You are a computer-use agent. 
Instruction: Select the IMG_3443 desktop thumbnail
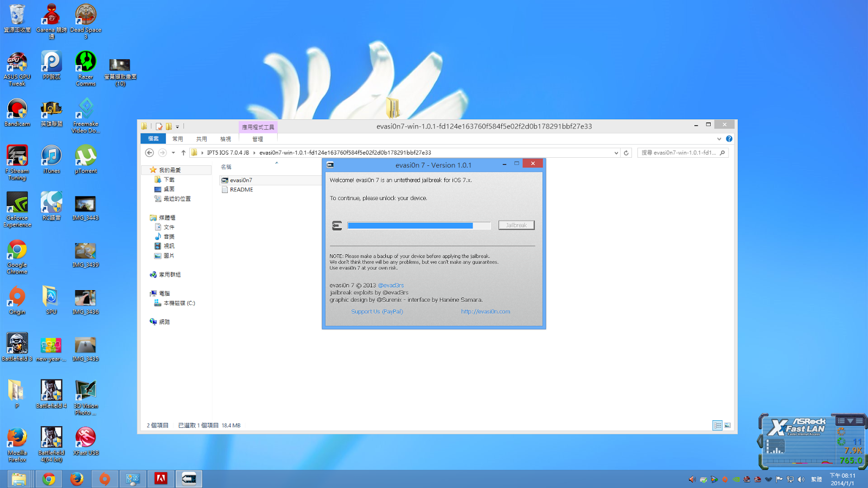point(86,208)
